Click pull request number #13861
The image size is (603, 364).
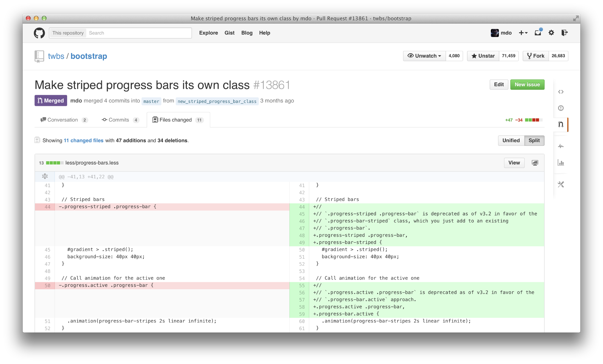pyautogui.click(x=271, y=85)
